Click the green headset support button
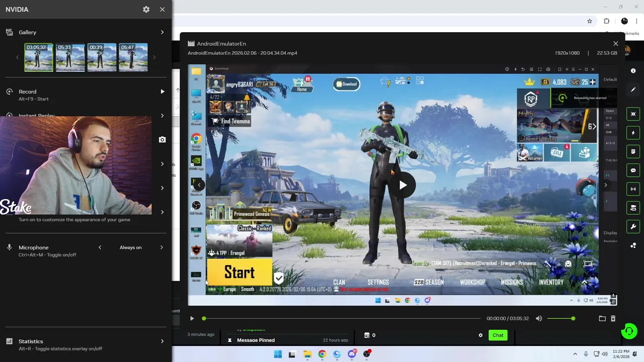Viewport: 644px width, 362px height. [x=629, y=331]
